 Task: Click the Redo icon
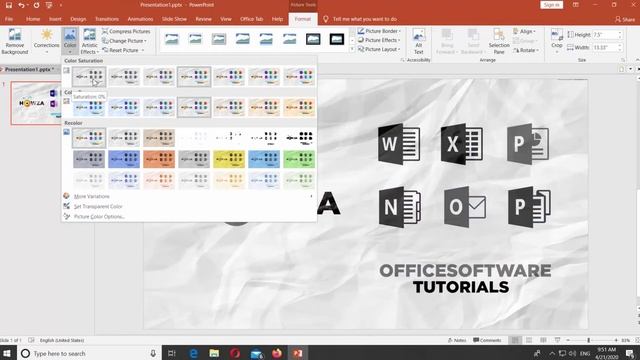point(36,5)
